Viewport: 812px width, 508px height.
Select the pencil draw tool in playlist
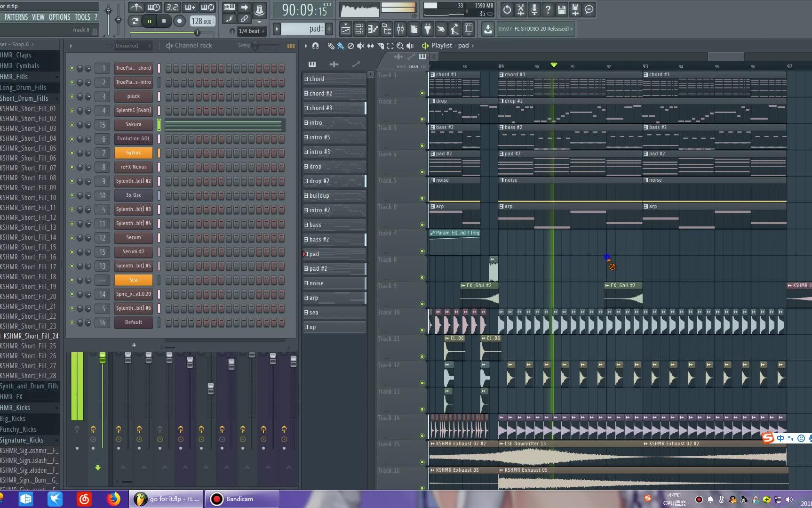331,46
